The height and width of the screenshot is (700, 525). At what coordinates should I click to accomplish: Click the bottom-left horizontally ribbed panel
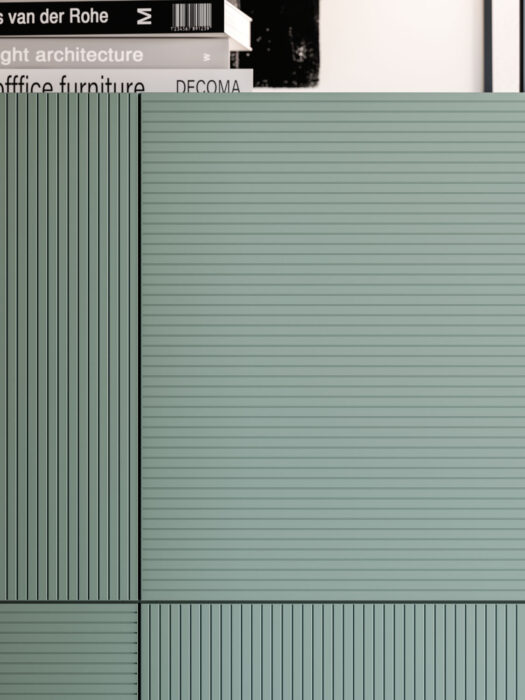pos(69,652)
